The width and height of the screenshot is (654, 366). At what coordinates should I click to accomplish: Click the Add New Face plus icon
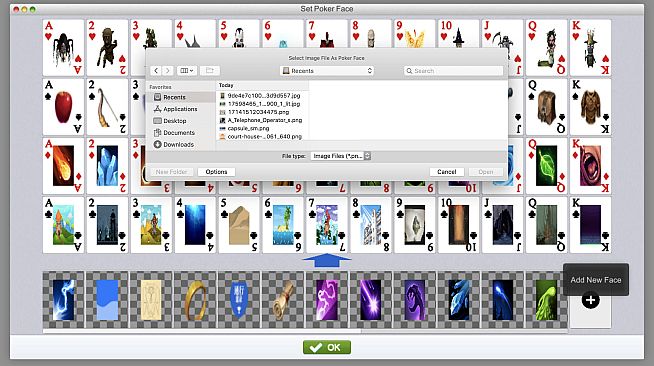point(590,300)
